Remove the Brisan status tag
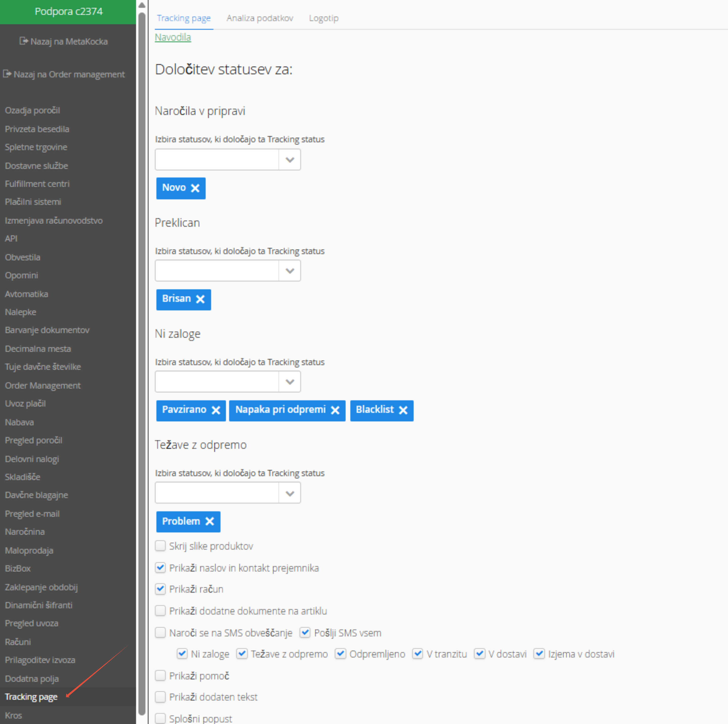This screenshot has width=728, height=724. [200, 299]
